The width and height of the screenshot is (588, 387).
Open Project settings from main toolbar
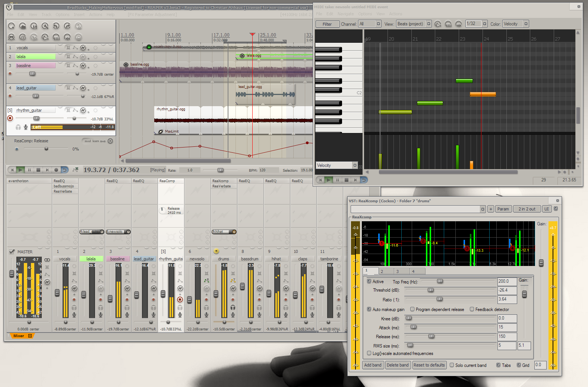coord(45,26)
